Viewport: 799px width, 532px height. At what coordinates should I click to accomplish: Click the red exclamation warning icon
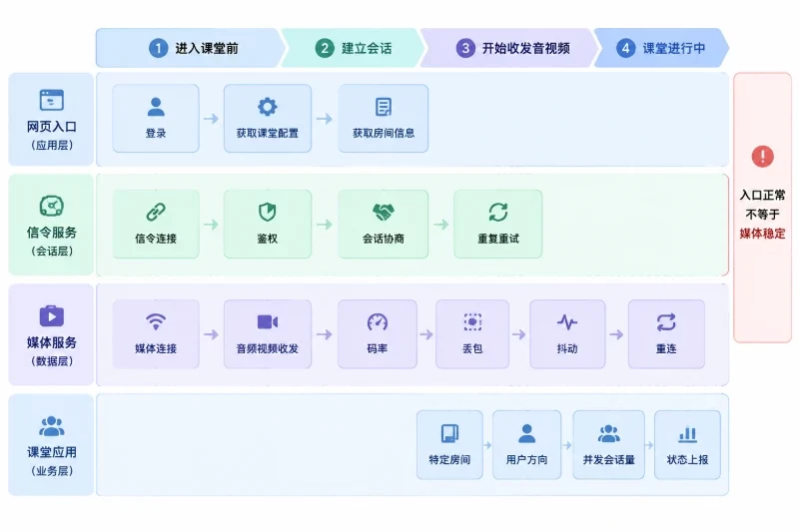click(762, 157)
